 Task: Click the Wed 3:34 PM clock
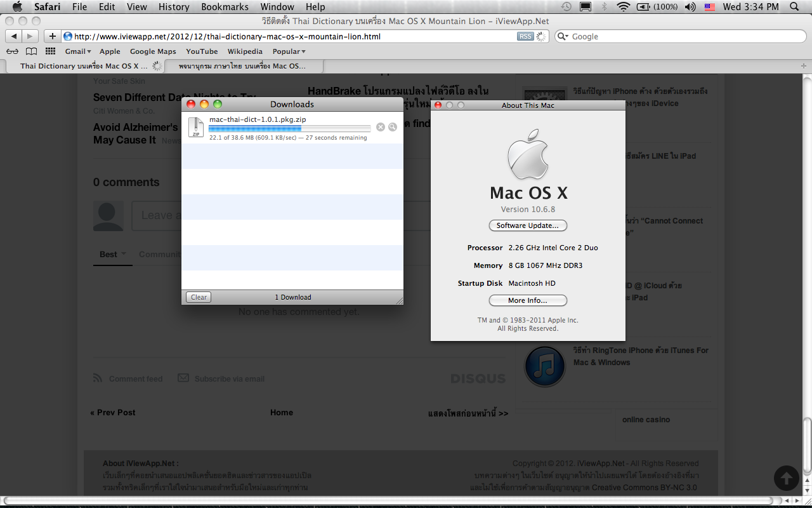pos(751,7)
